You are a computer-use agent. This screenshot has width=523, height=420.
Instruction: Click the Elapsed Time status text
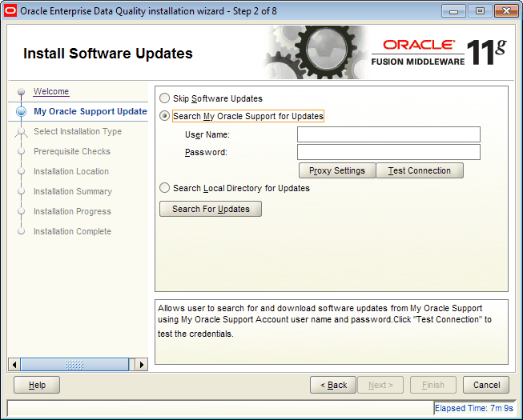click(x=473, y=408)
